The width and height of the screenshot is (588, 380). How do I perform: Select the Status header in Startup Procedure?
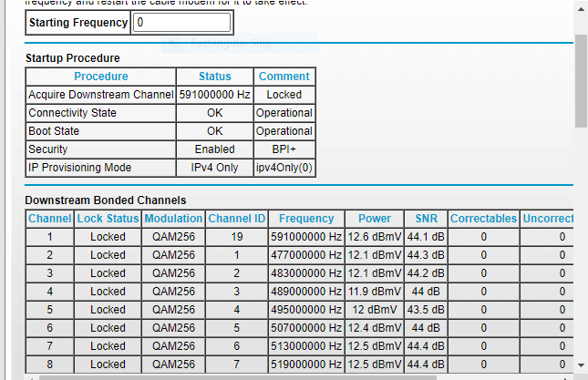215,77
